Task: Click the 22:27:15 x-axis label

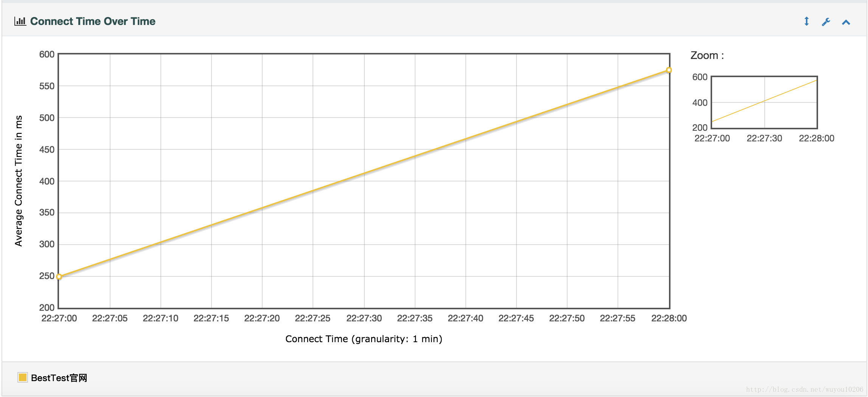Action: point(211,318)
